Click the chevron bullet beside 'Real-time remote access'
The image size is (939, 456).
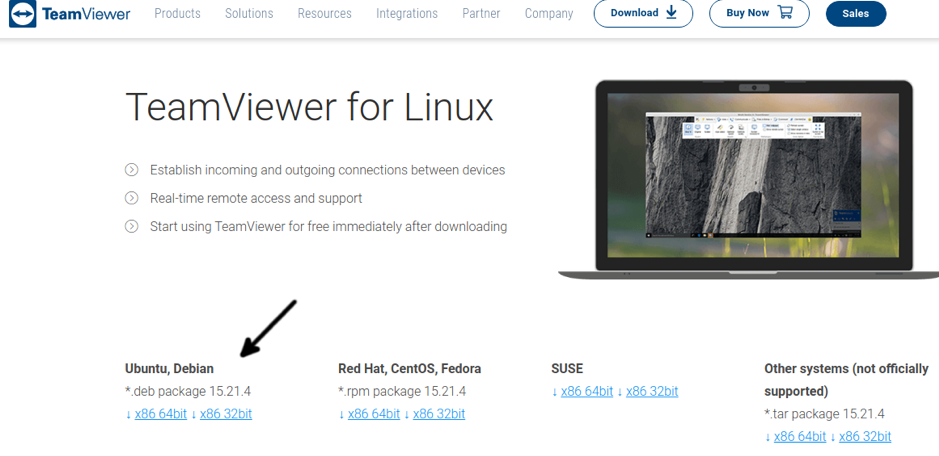(131, 198)
